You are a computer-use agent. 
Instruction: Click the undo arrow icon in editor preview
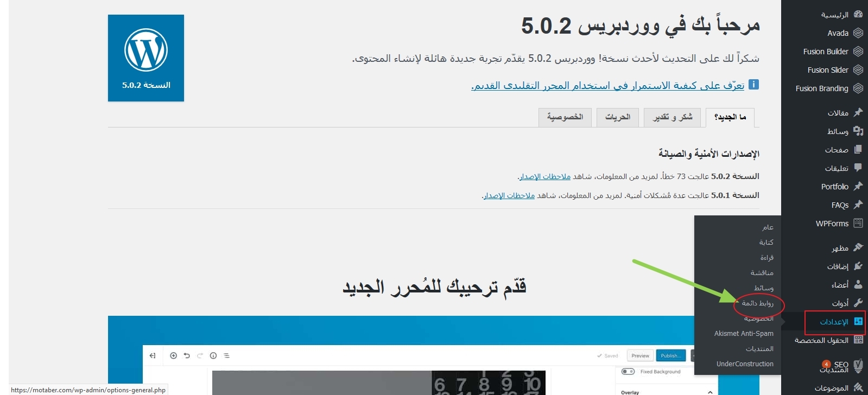[187, 355]
